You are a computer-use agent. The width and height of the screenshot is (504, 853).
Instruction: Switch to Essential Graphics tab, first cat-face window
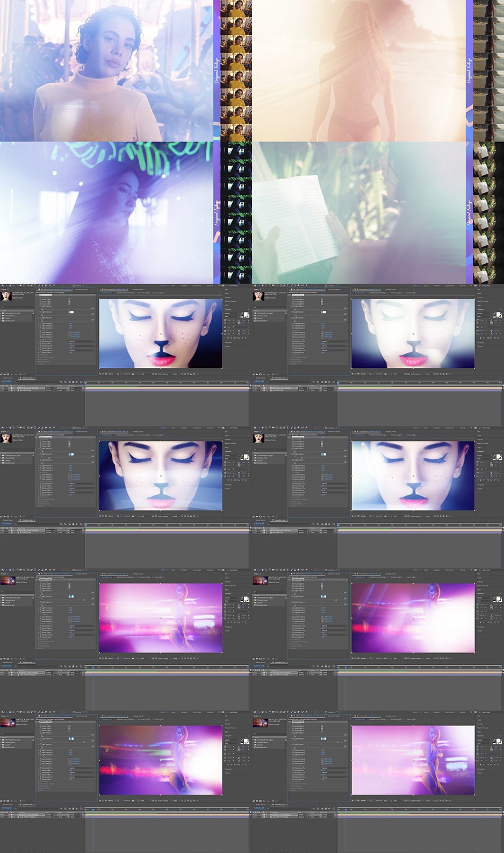click(x=82, y=289)
